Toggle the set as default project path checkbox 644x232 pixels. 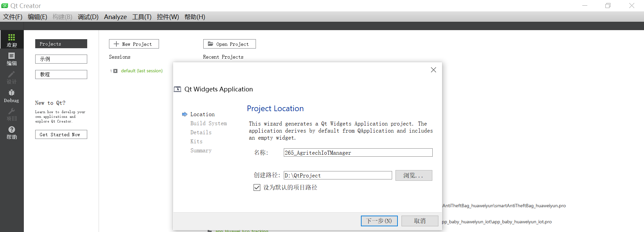[257, 187]
